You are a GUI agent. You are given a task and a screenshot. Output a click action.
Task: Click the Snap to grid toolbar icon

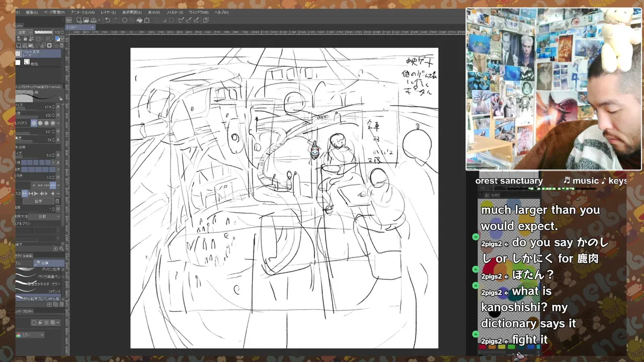tap(197, 20)
